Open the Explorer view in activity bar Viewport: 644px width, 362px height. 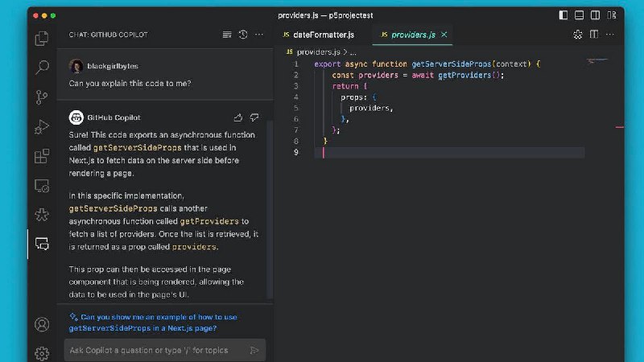42,38
